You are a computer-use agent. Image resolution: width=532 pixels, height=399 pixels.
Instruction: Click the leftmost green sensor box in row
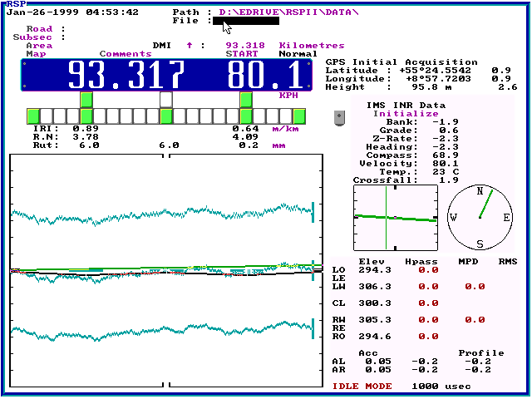click(x=33, y=116)
